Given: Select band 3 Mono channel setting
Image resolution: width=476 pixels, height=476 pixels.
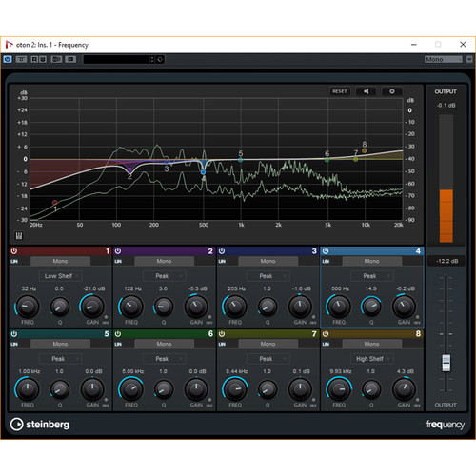Looking at the screenshot, I should (x=268, y=261).
